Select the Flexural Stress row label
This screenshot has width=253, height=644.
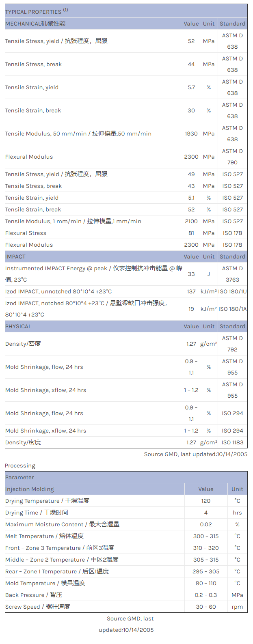coord(26,233)
